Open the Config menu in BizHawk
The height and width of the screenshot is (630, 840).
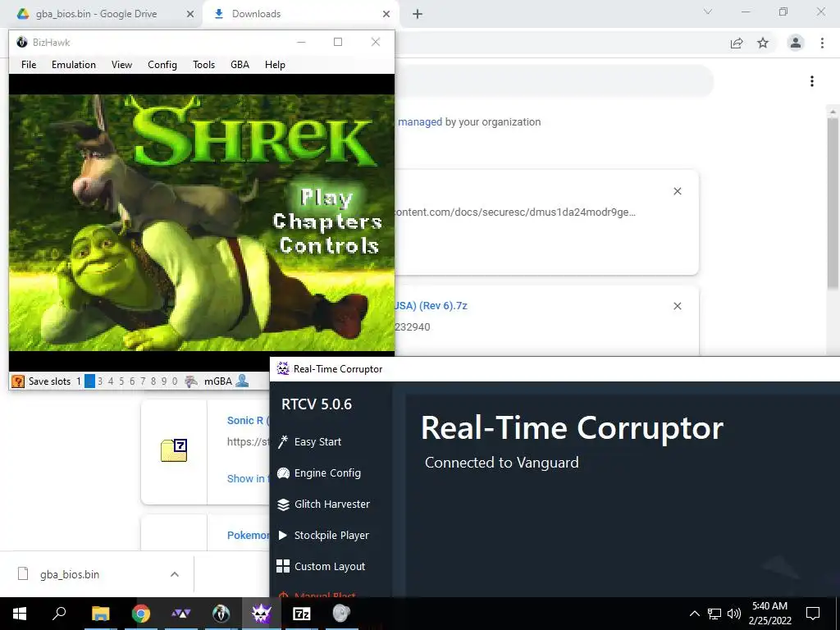[x=162, y=64]
